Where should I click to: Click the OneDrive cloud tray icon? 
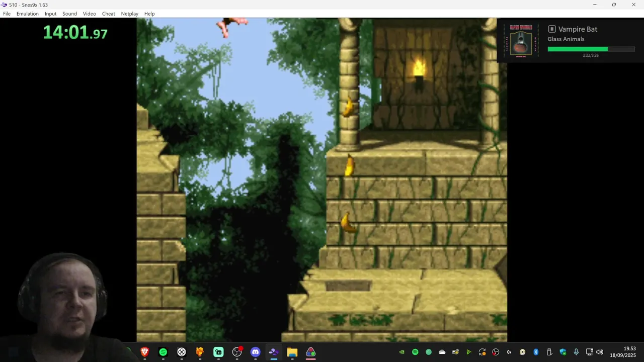pyautogui.click(x=442, y=352)
